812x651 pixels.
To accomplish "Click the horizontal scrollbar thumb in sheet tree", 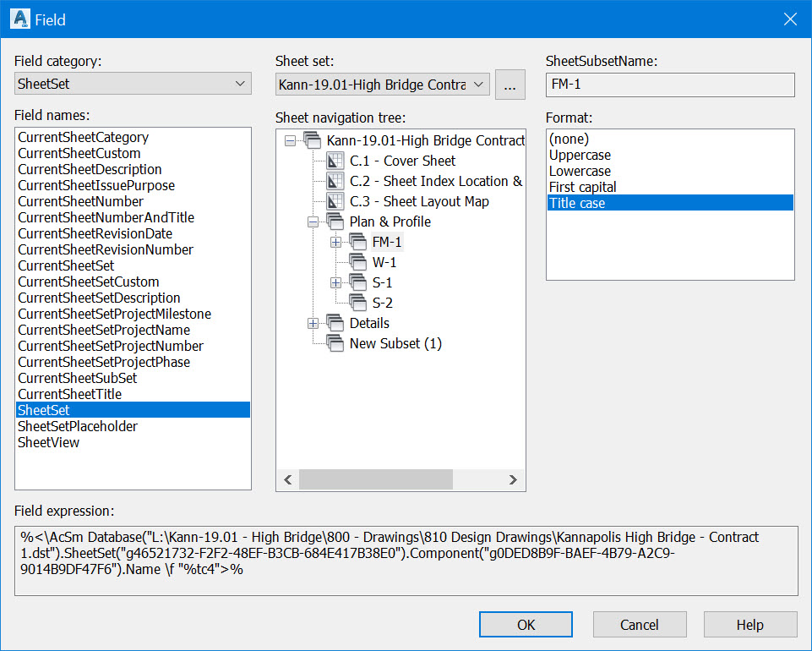I will click(376, 479).
